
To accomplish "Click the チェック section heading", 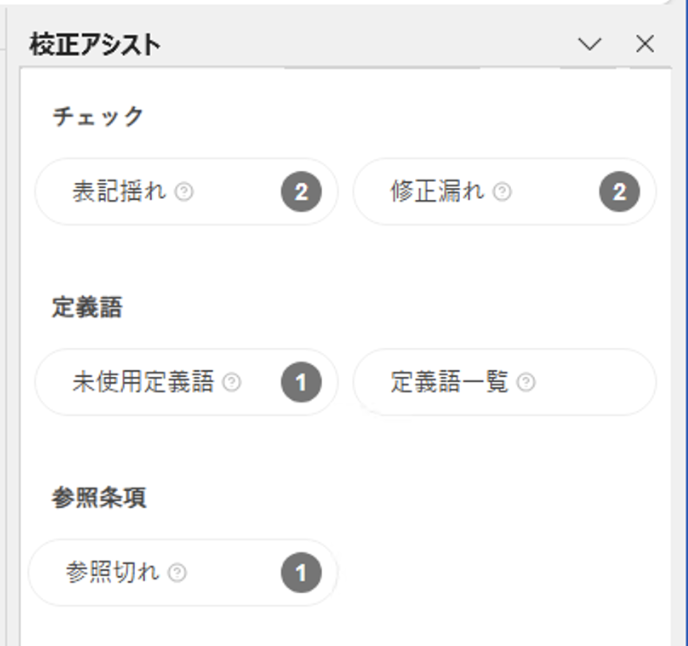I will (98, 117).
